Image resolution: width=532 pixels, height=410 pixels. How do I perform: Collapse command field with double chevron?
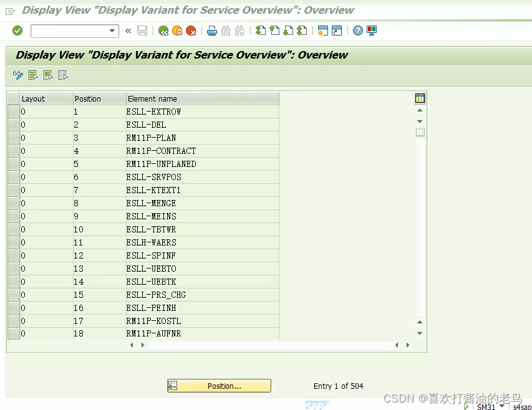(128, 31)
